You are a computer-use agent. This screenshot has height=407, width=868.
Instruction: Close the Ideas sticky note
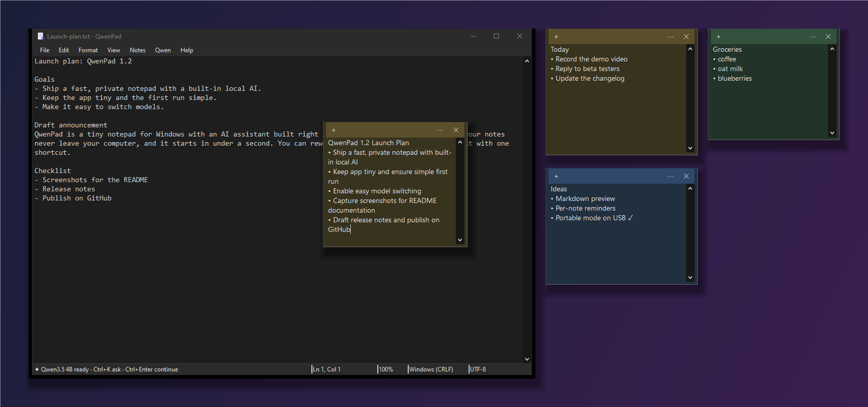(686, 176)
